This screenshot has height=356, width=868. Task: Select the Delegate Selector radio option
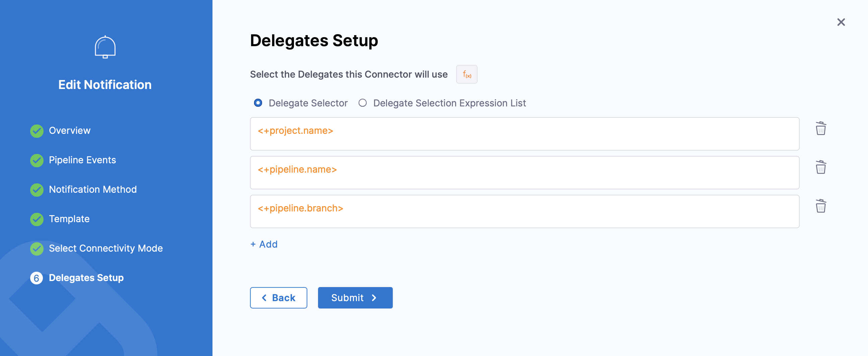[x=258, y=103]
